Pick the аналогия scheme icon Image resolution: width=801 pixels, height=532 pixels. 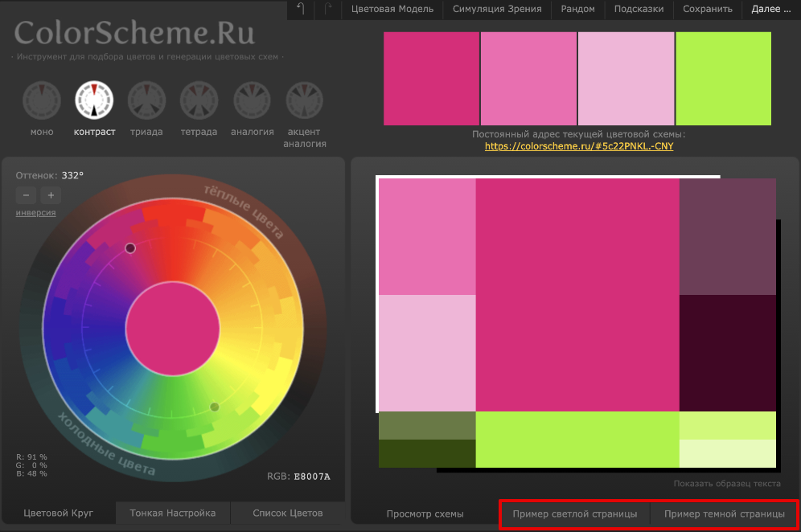252,100
